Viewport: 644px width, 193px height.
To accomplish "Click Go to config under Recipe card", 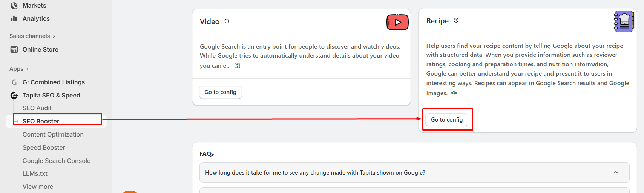I will [x=447, y=120].
